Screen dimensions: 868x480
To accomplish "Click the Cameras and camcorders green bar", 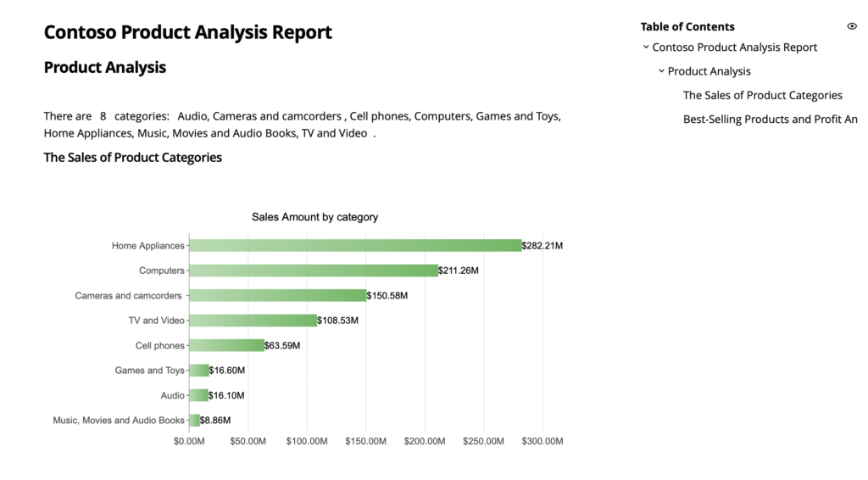I will click(277, 296).
